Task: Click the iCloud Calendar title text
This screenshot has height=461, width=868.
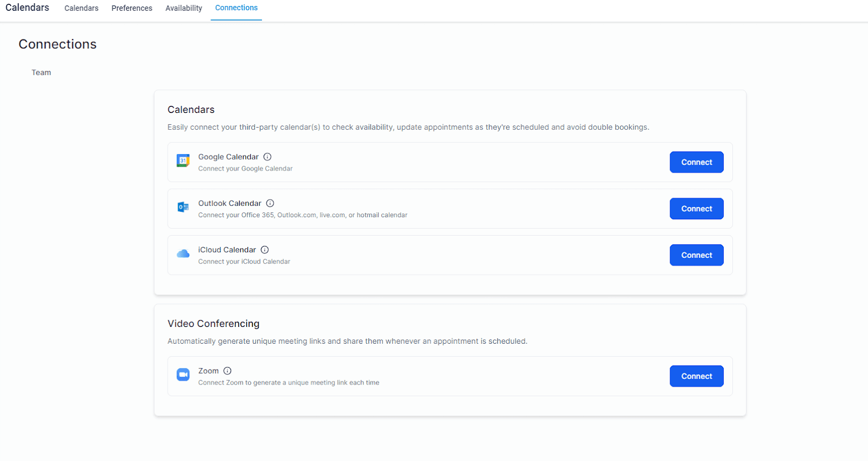Action: click(227, 250)
